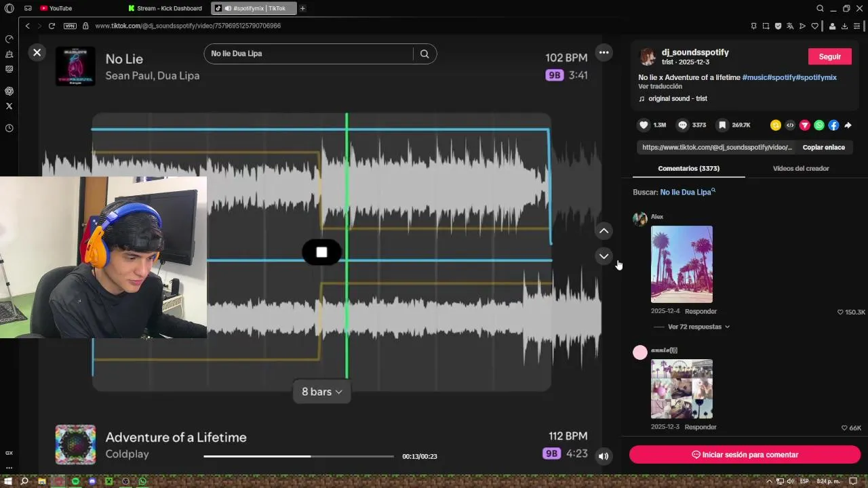This screenshot has width=868, height=488.
Task: Open the '#music' hashtag
Action: [x=755, y=77]
